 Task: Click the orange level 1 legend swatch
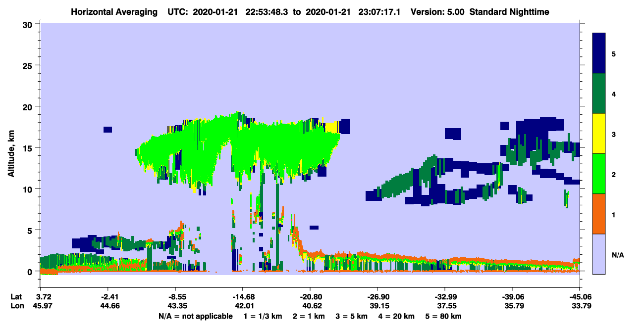[x=599, y=213]
